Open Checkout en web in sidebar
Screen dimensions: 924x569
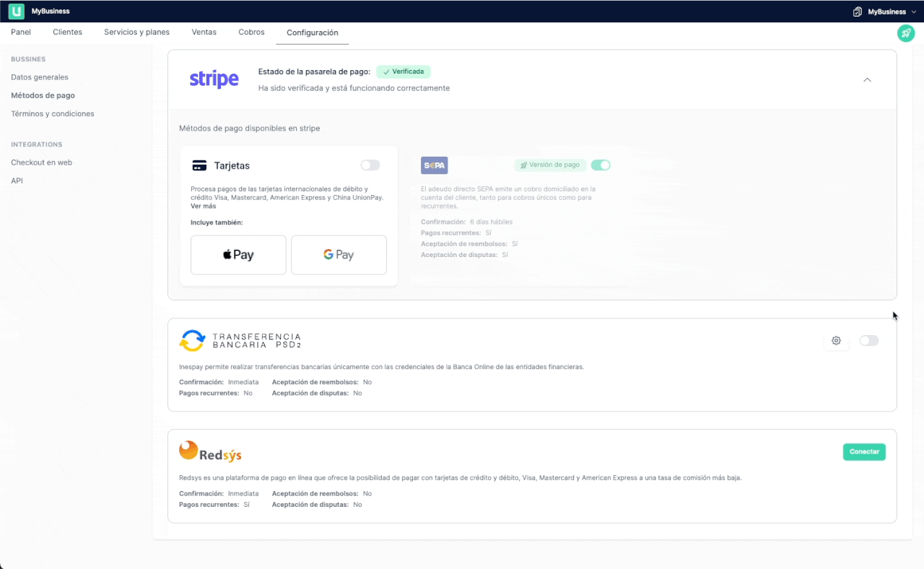pos(41,162)
